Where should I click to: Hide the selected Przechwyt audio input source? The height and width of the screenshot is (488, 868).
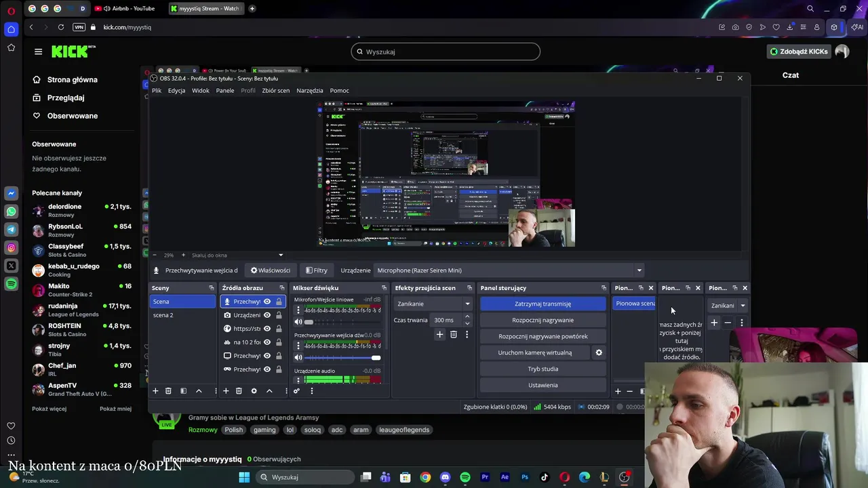tap(267, 302)
